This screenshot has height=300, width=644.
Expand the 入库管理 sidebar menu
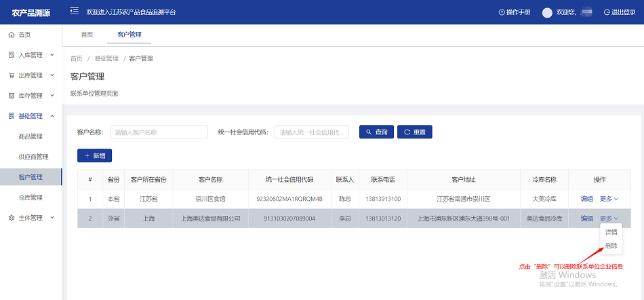point(31,55)
